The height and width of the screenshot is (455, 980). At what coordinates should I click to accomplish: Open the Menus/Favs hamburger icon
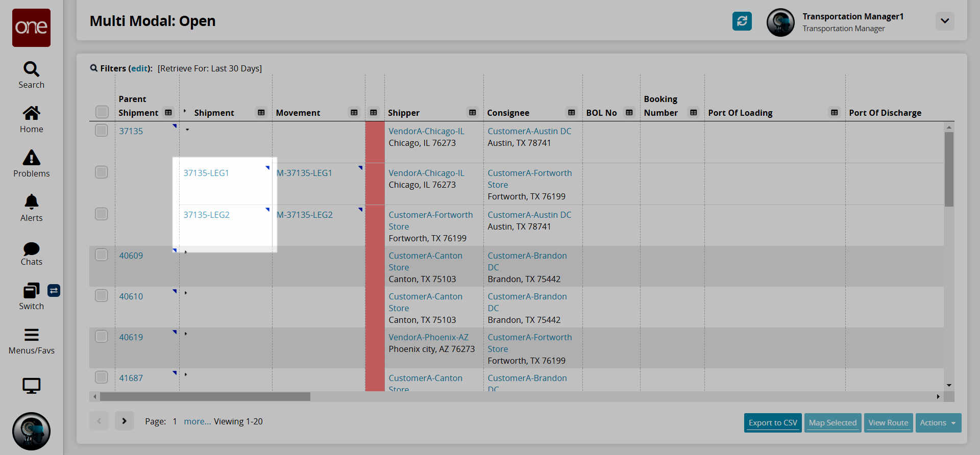(x=31, y=335)
